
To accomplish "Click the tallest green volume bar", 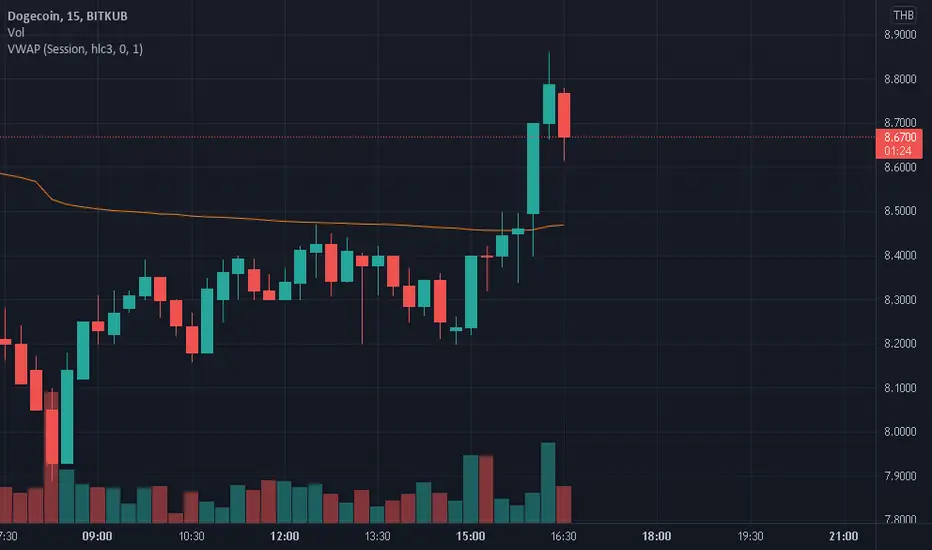I will [x=548, y=483].
